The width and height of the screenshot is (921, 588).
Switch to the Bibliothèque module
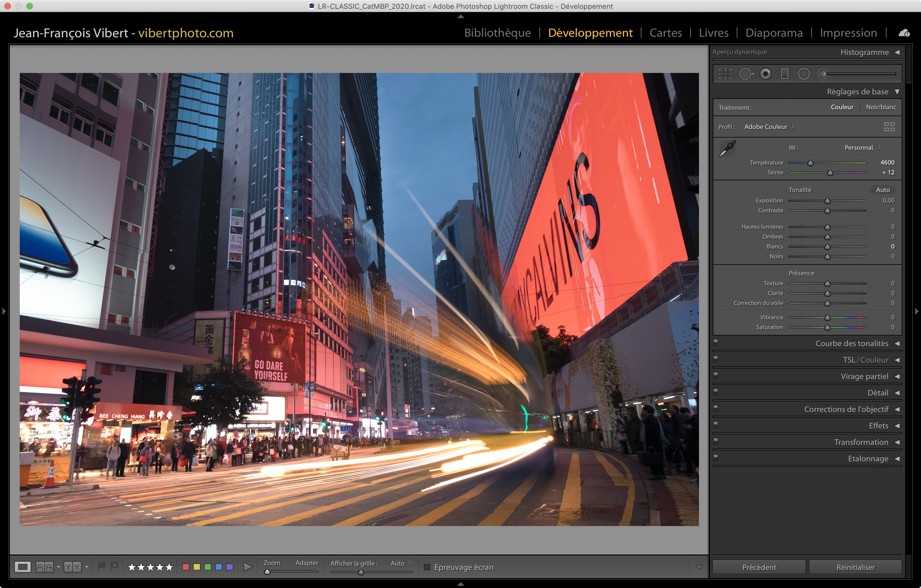click(x=497, y=33)
